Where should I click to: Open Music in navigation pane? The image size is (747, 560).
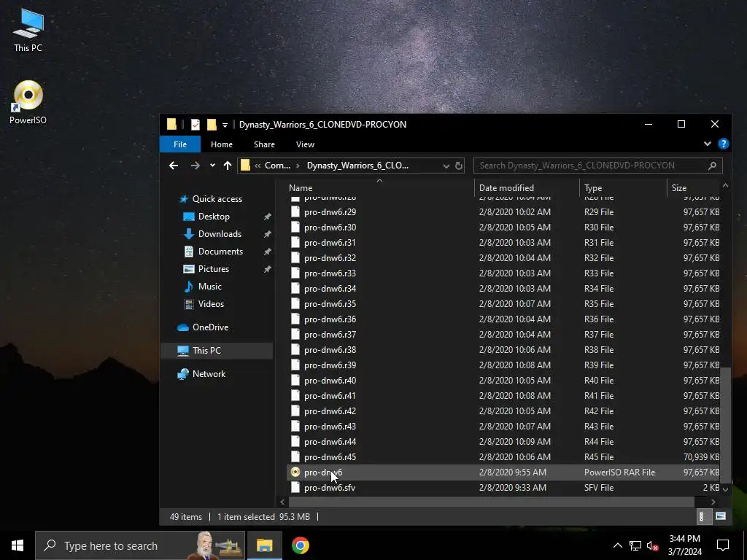(209, 287)
